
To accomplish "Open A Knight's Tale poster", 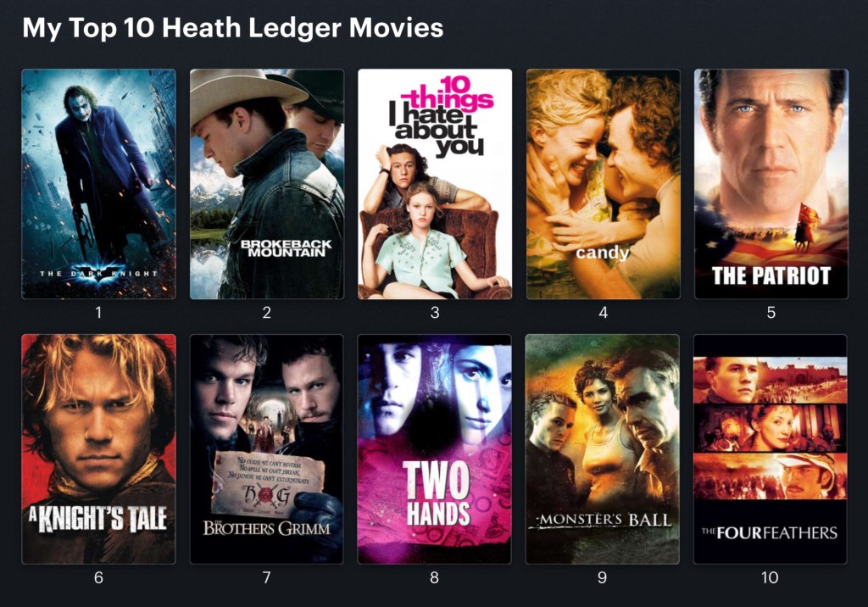I will (x=98, y=449).
